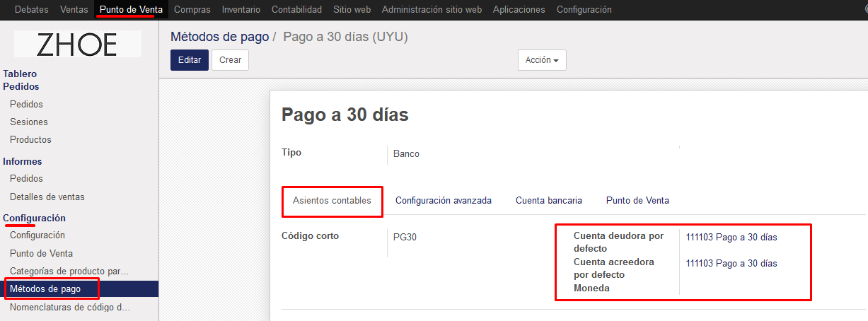Viewport: 868px width, 321px height.
Task: Open Ventas in the top menu
Action: (74, 9)
